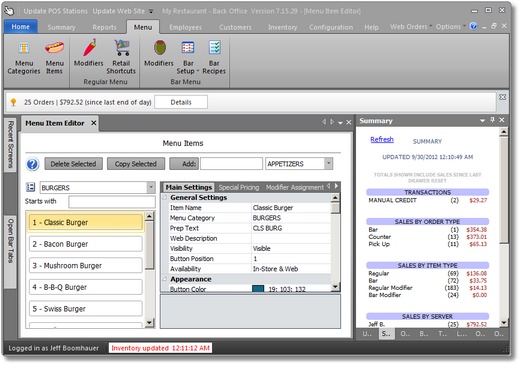This screenshot has height=365, width=520.
Task: Click the new item name field
Action: coord(231,164)
